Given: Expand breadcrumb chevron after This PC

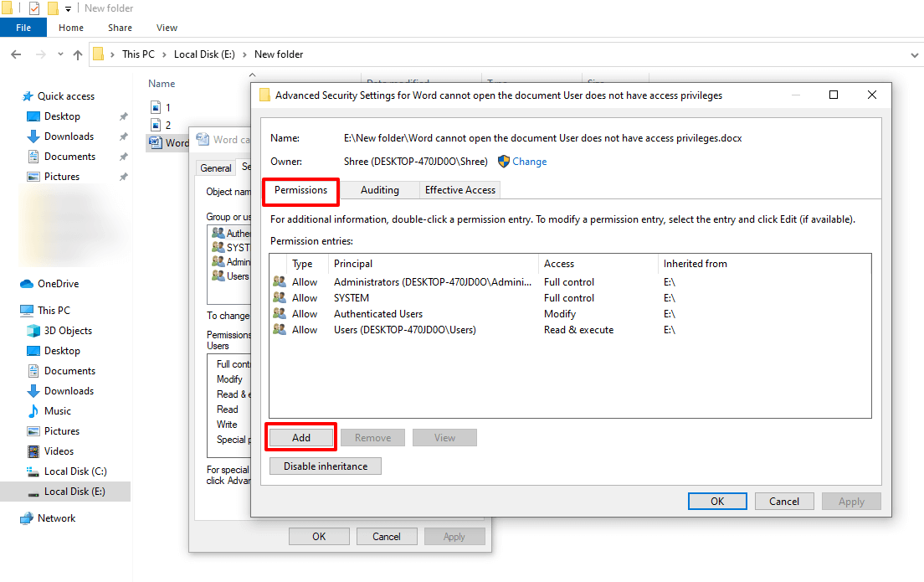Looking at the screenshot, I should 164,54.
